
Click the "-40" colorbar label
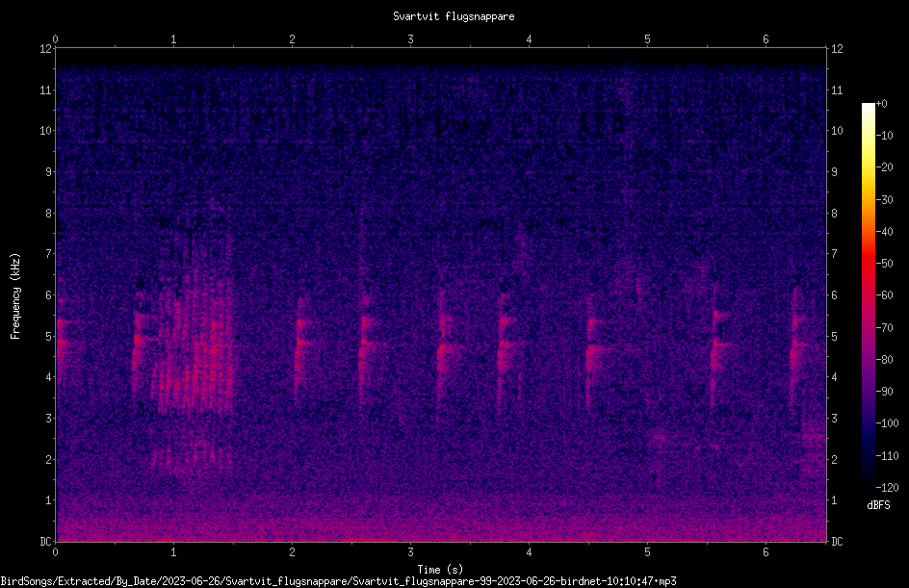click(x=885, y=232)
